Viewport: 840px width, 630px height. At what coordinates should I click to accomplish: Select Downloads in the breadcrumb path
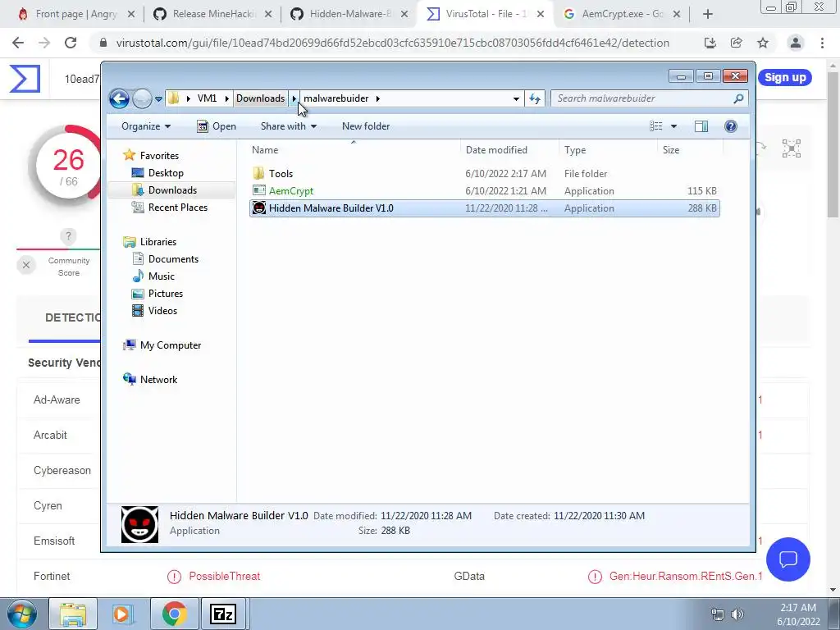[x=260, y=98]
